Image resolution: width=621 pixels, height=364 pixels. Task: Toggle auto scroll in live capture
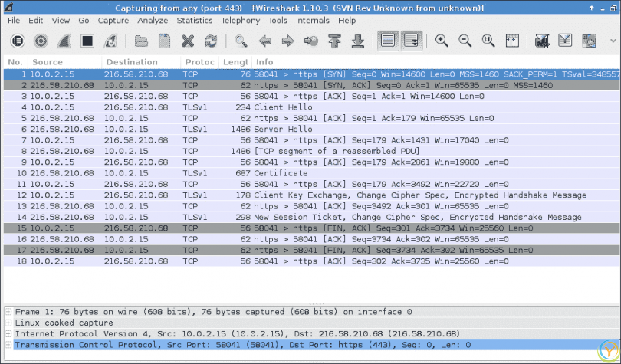412,41
